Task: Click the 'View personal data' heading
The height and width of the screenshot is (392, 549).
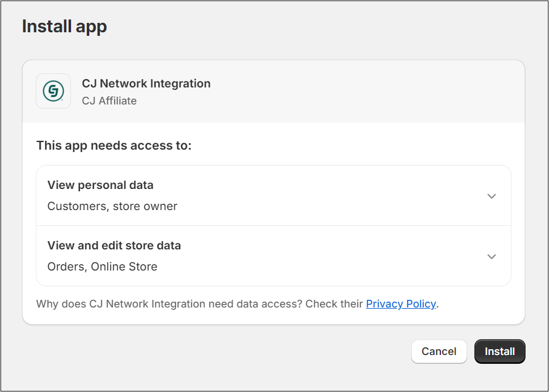Action: [100, 185]
